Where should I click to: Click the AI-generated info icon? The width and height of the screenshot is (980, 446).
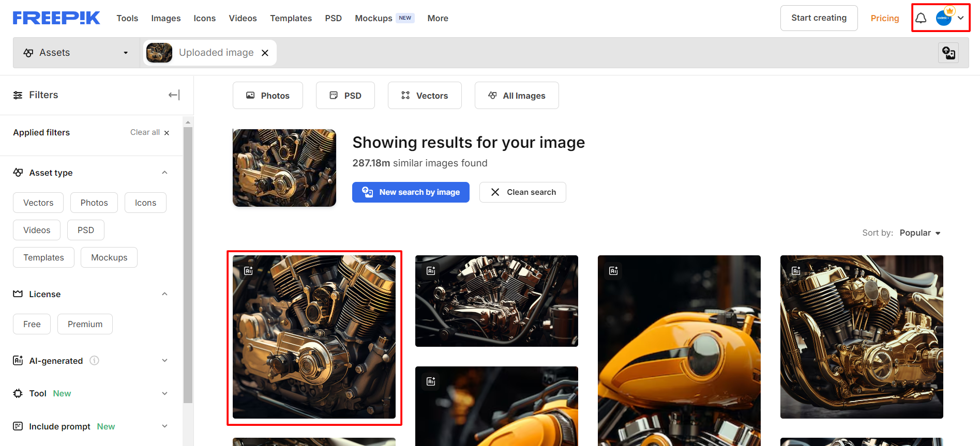pos(94,361)
